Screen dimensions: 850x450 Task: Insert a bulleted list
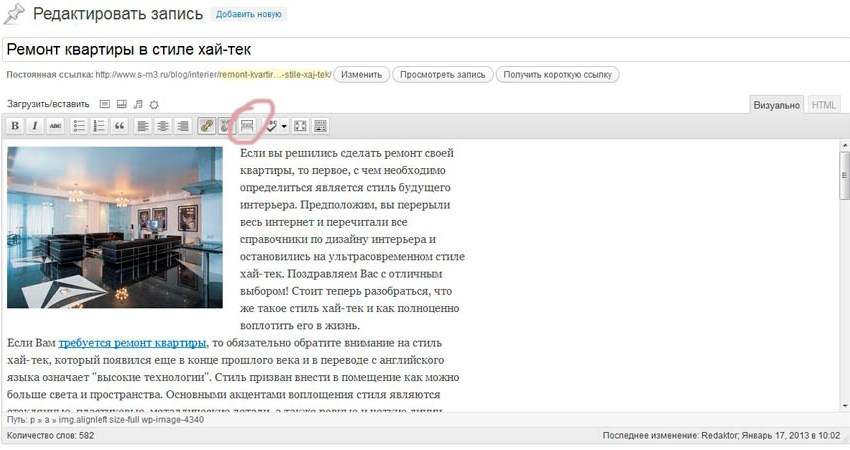click(x=80, y=126)
